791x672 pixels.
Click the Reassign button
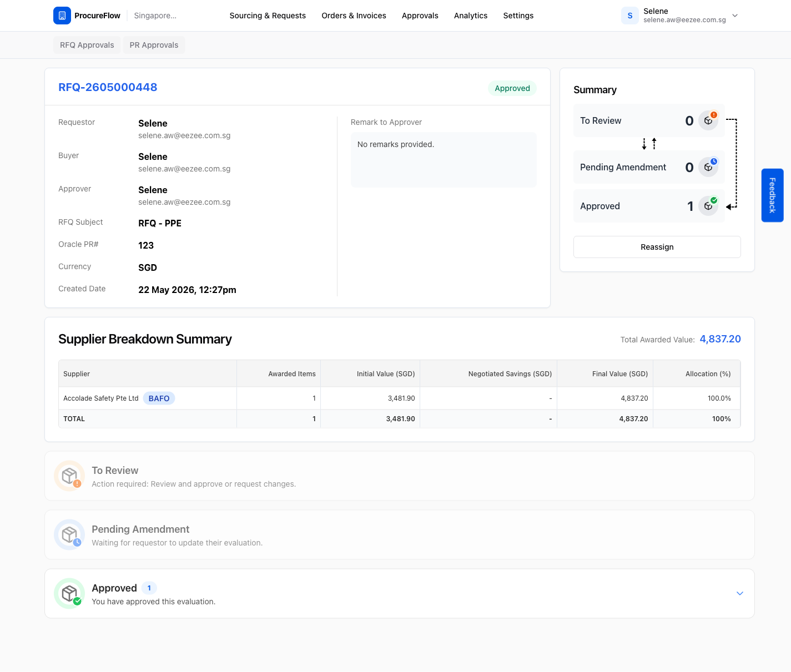tap(657, 247)
